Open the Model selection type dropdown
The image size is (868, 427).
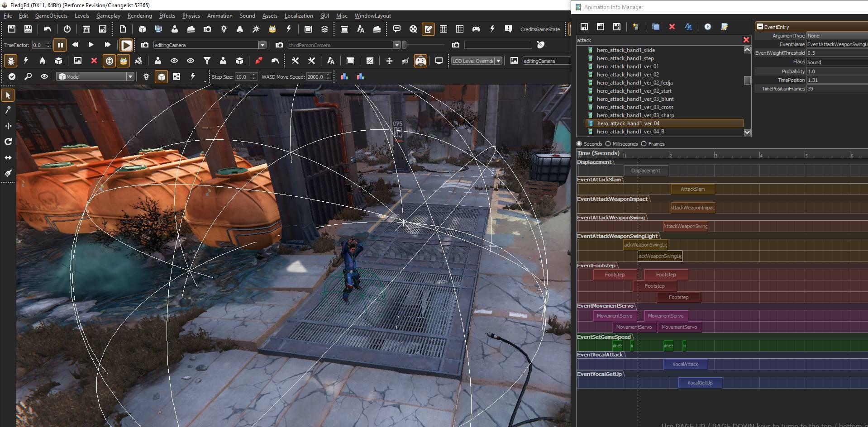coord(130,76)
